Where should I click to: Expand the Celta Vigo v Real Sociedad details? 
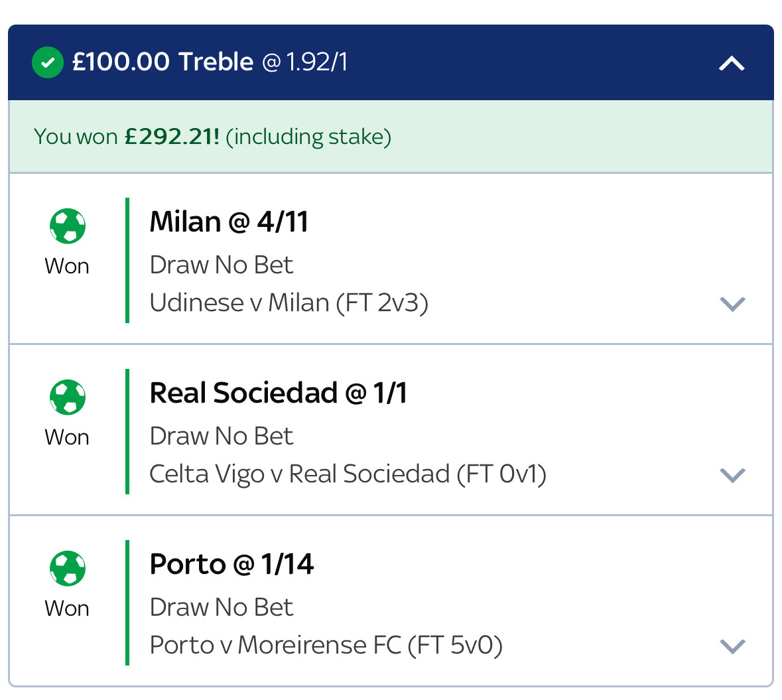[732, 475]
